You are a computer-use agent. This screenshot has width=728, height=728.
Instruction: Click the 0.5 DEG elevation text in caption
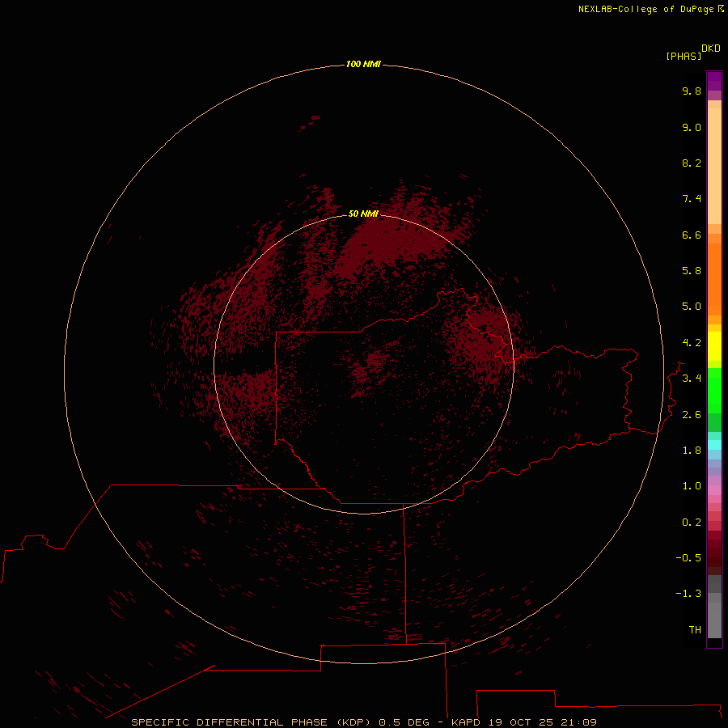(x=405, y=722)
